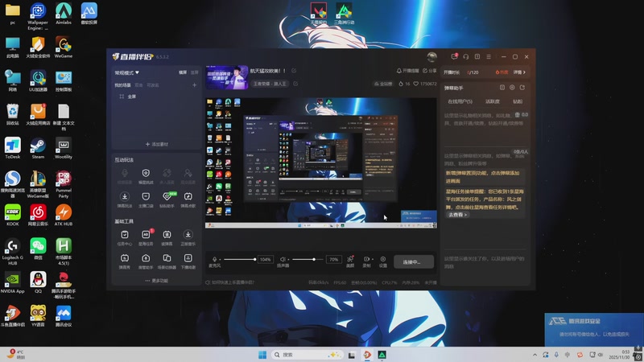The width and height of the screenshot is (644, 362).
Task: Switch to 在线用户 tab
Action: coord(460,101)
